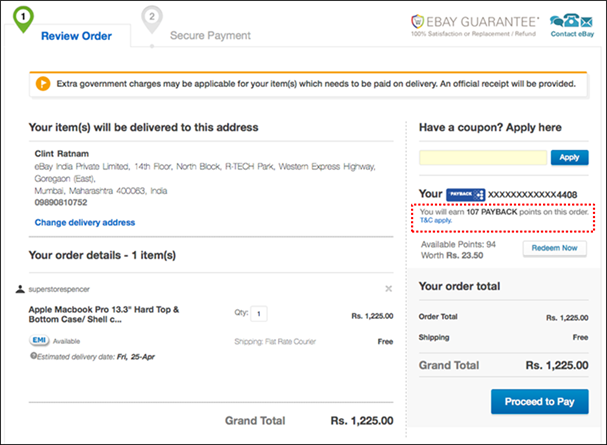The width and height of the screenshot is (607, 445).
Task: Click the estimated delivery date info icon
Action: pos(33,356)
